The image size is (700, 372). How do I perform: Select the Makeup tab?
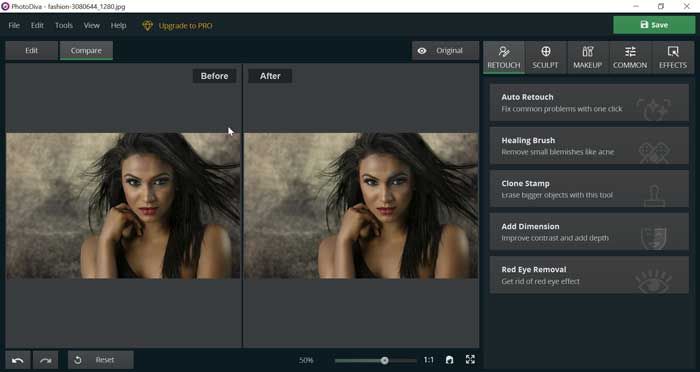tap(588, 57)
